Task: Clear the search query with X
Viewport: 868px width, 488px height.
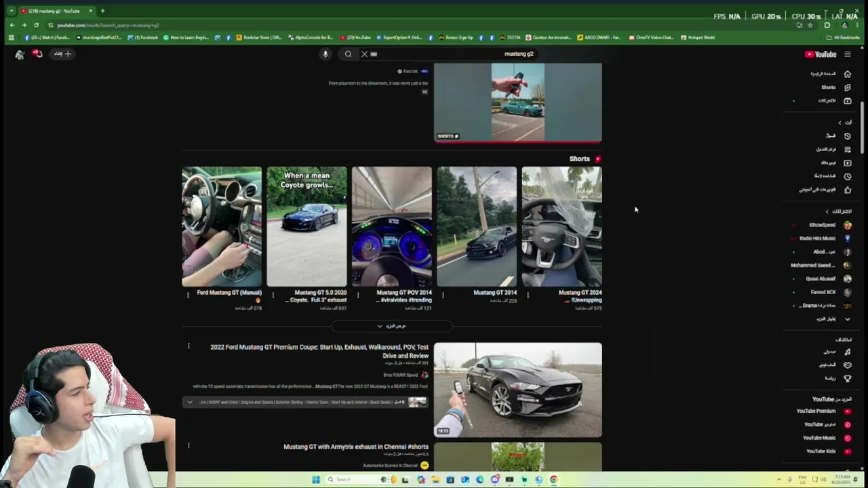Action: pos(364,54)
